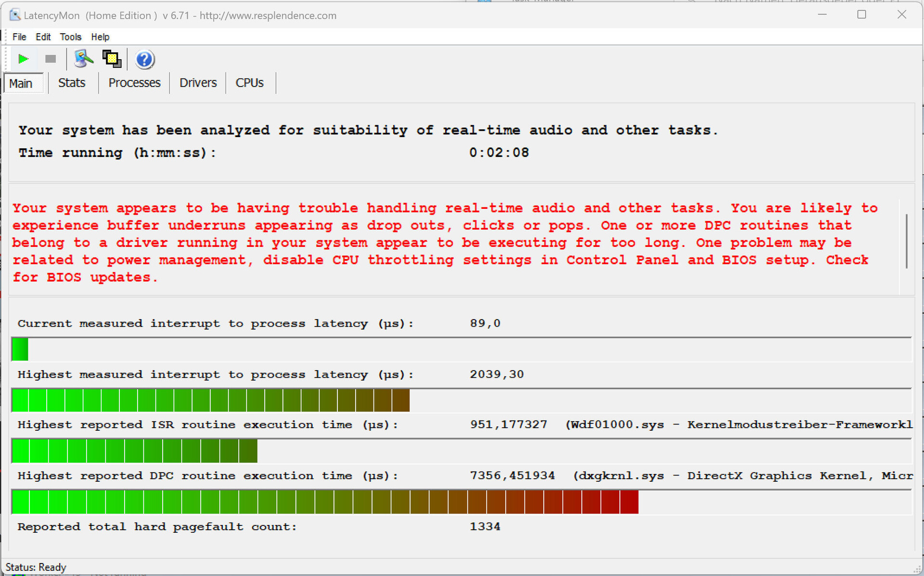Click the stacked yellow squares toolbar icon
The width and height of the screenshot is (924, 576).
click(112, 59)
